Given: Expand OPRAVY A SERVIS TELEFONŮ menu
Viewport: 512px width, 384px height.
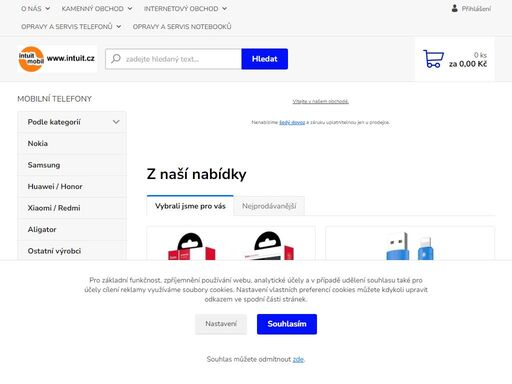Looking at the screenshot, I should [71, 27].
